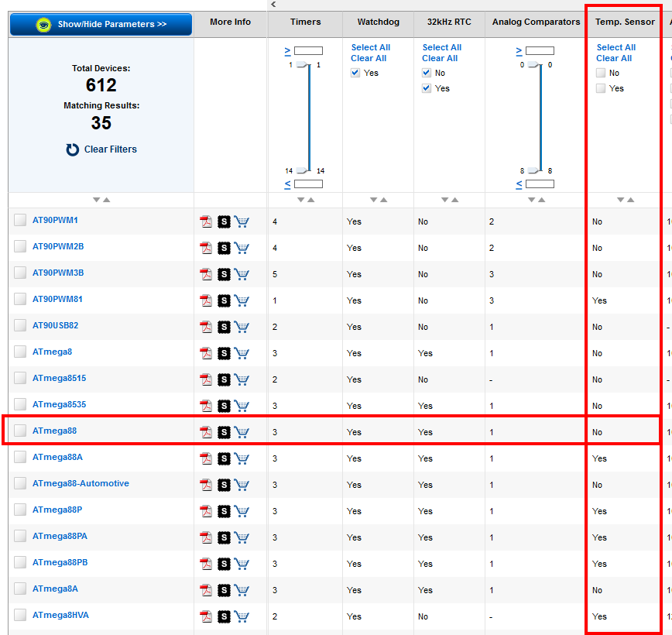Click the samples icon for ATmega8HVA
Image resolution: width=672 pixels, height=635 pixels.
click(224, 616)
